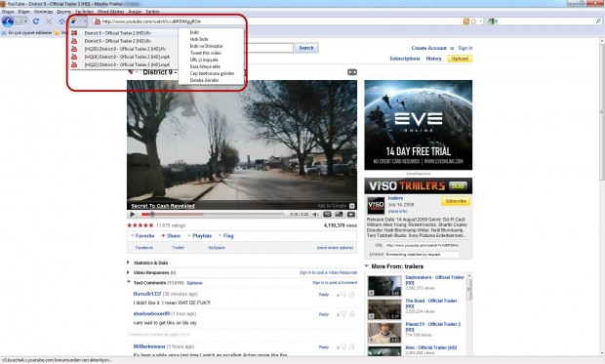This screenshot has height=364, width=605.
Task: Open the Görünüm menu
Action: [43, 12]
